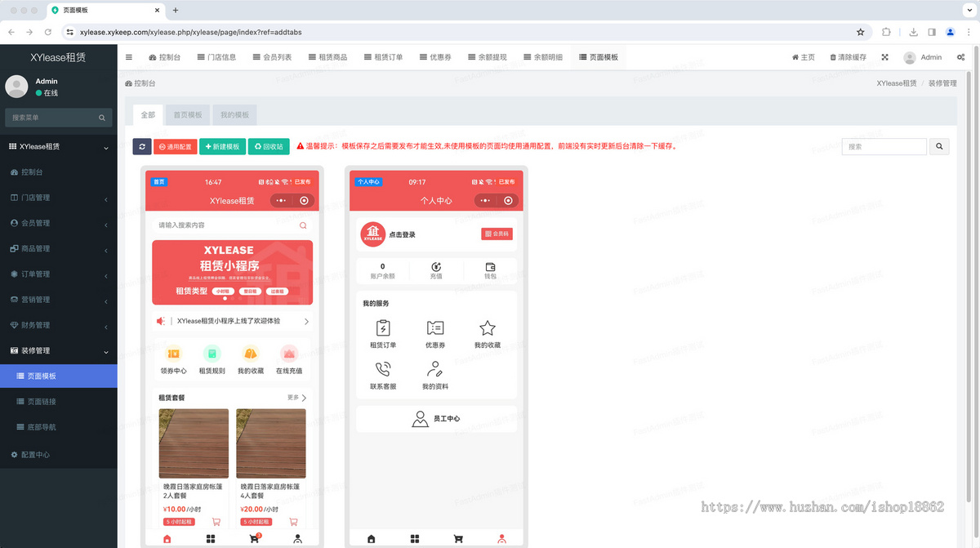Click the 搜索 search input field
This screenshot has width=980, height=548.
click(x=884, y=146)
